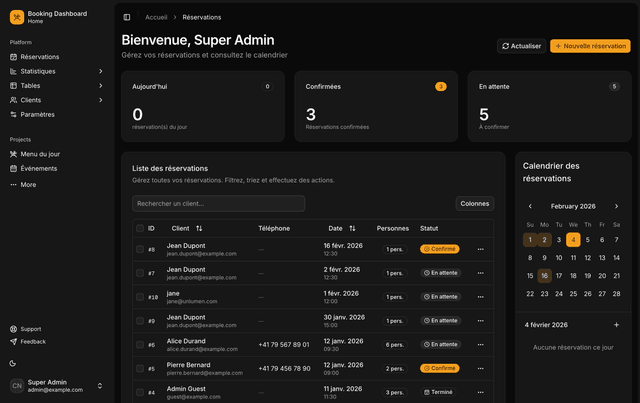
Task: Click the Confirmées orange badge showing 3
Action: click(x=440, y=87)
